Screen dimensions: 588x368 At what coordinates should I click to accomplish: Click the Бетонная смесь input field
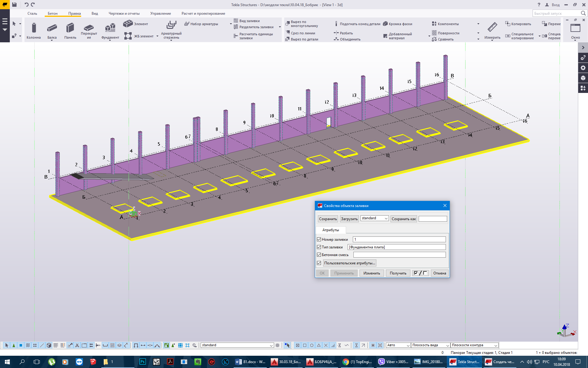tap(399, 255)
